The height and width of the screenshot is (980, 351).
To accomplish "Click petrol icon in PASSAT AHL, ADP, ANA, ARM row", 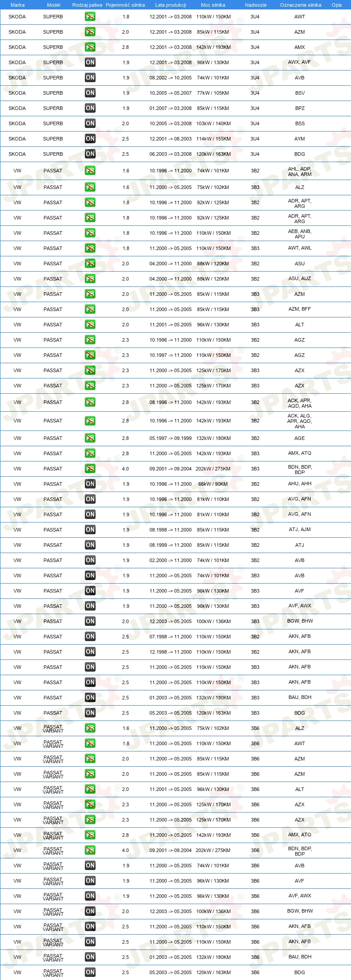I will click(x=90, y=171).
